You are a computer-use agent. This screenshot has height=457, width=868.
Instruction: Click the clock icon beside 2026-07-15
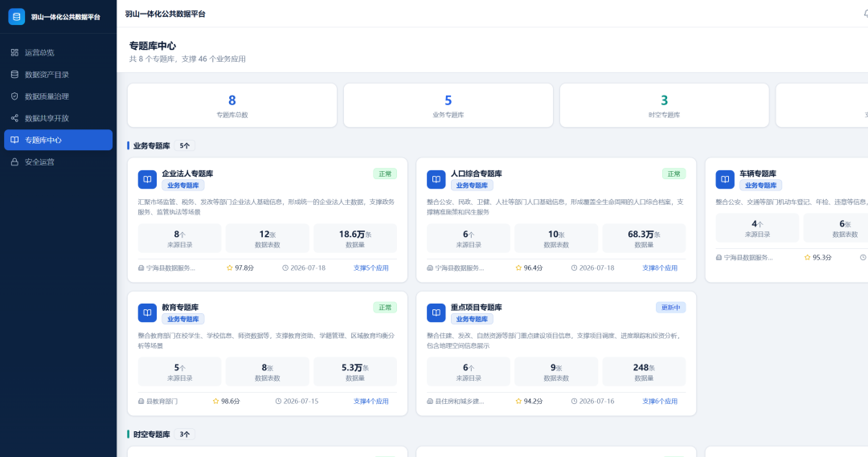pos(278,401)
